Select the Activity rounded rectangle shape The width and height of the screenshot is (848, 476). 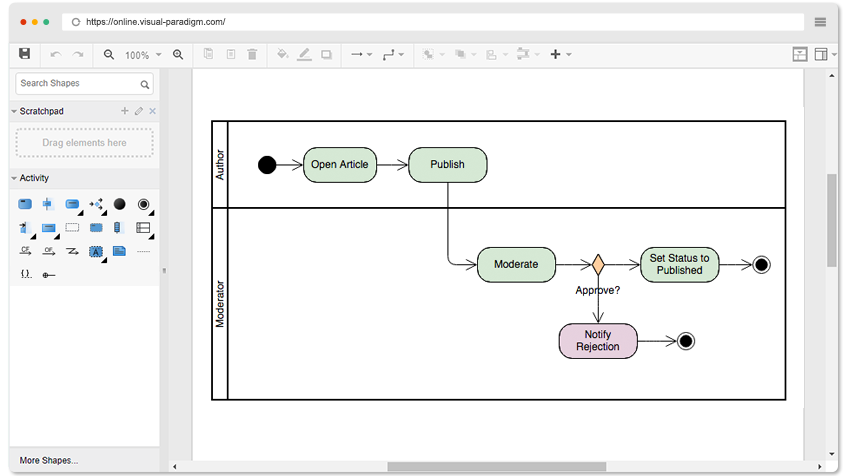pyautogui.click(x=25, y=204)
